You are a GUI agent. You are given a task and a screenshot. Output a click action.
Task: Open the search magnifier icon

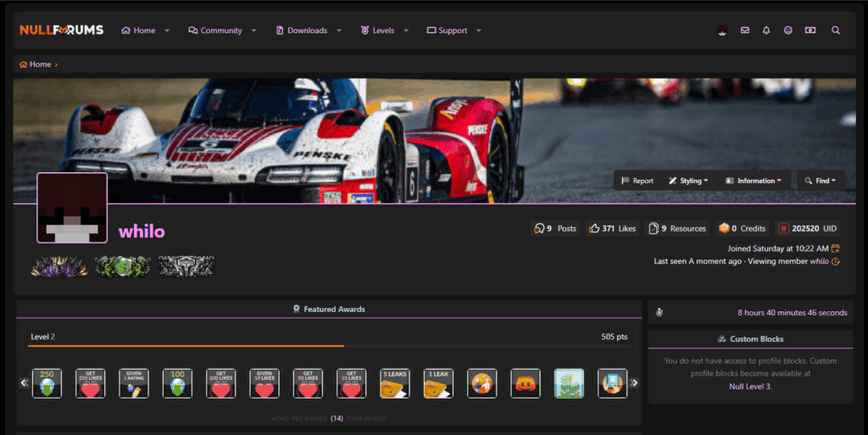pos(836,31)
